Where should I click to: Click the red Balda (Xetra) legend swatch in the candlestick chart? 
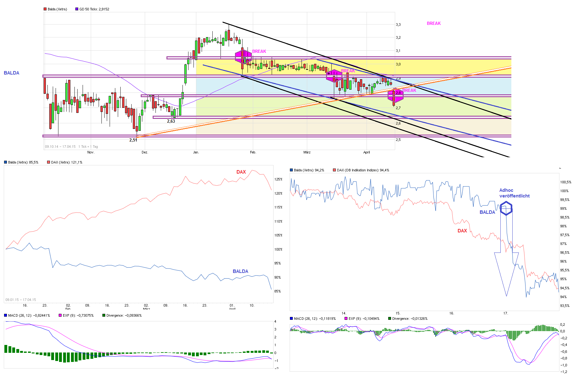point(45,9)
